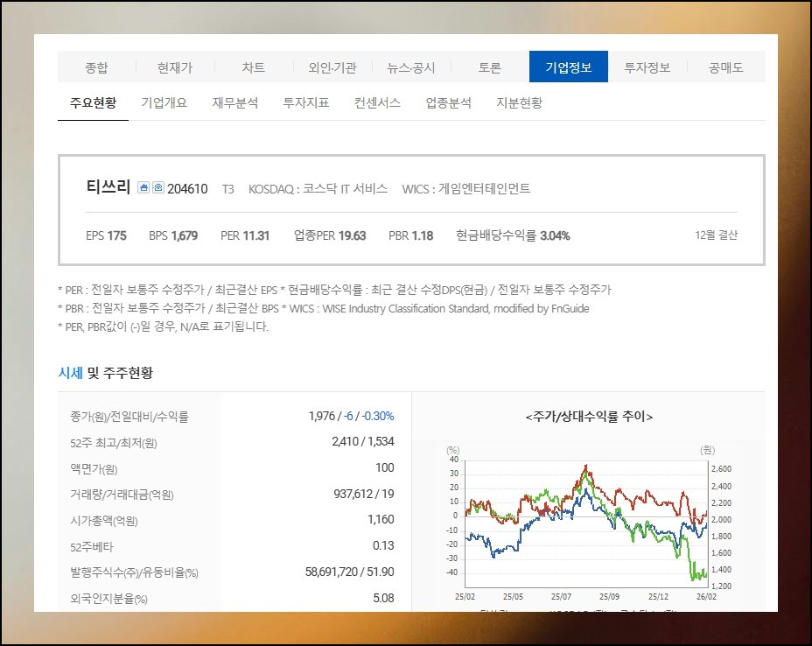Go to the 공매도 tab
The image size is (812, 646).
tap(726, 67)
